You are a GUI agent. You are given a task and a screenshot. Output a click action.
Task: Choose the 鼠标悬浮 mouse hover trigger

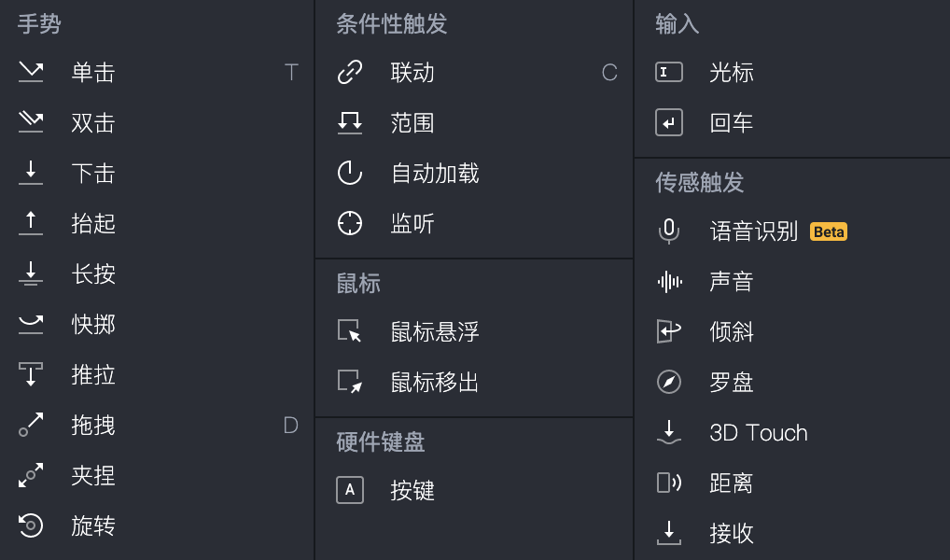[435, 332]
